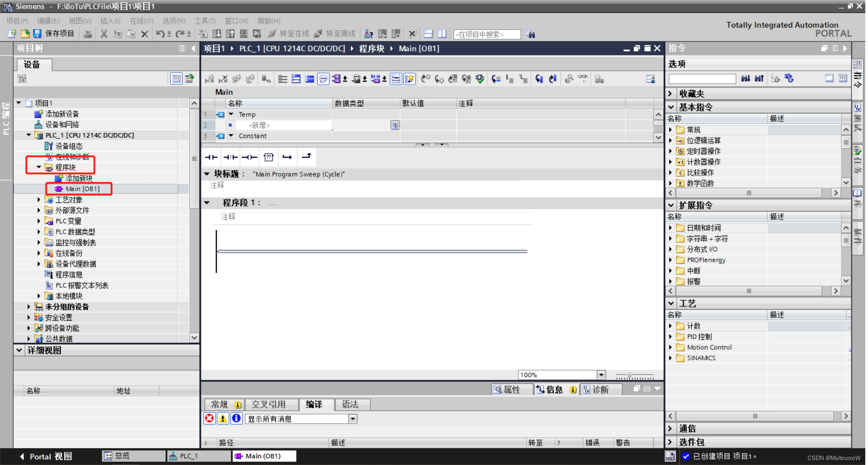Image resolution: width=868 pixels, height=465 pixels.
Task: Open the 项目(P) menu
Action: [x=17, y=21]
